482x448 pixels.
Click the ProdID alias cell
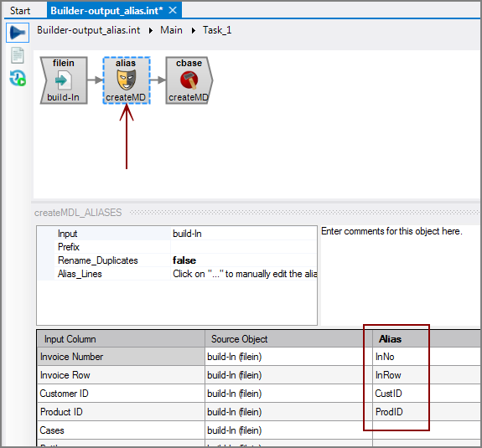point(427,412)
